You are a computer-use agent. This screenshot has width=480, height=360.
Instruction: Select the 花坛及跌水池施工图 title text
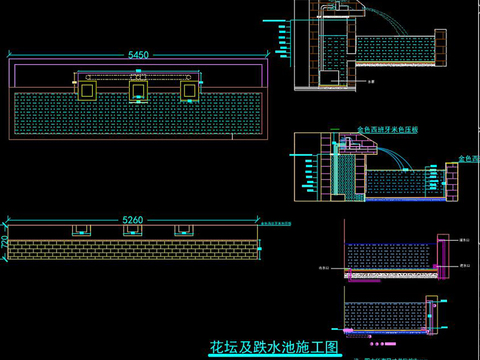[x=274, y=347]
